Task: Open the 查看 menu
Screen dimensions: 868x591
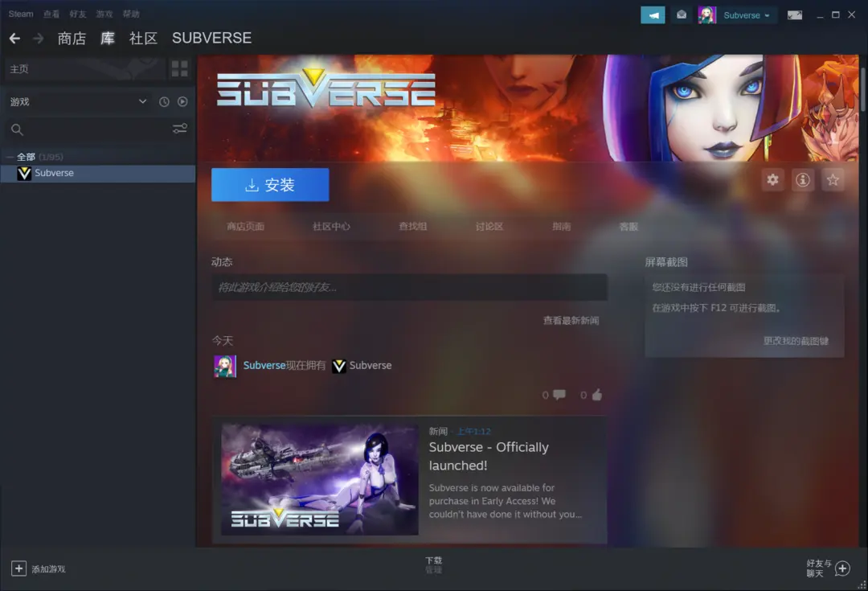Action: click(x=51, y=14)
